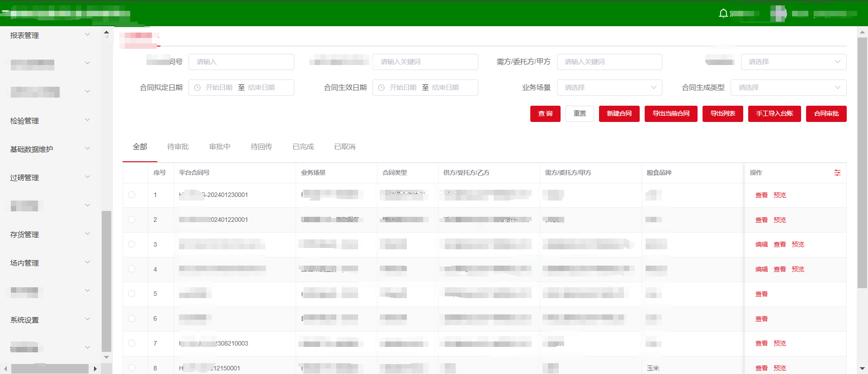Expand 检验管理 sidebar menu
Screen dimensions: 868x374
[50, 121]
